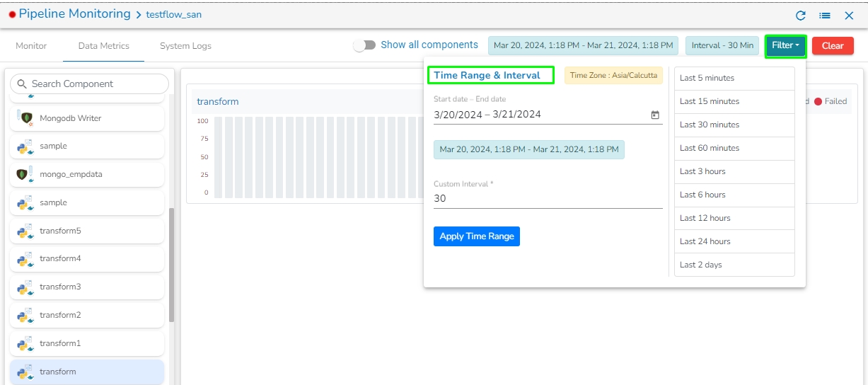The width and height of the screenshot is (868, 385).
Task: Click the Search Component field
Action: [x=90, y=84]
